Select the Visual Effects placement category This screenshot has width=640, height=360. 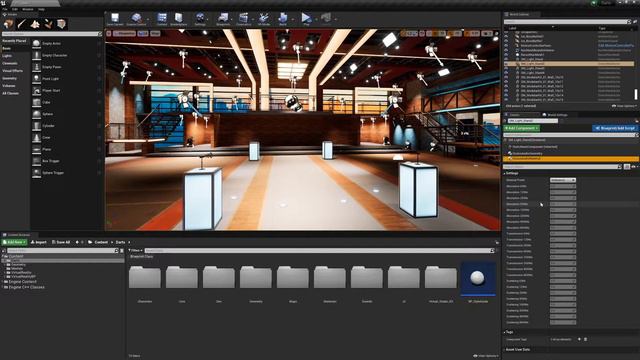coord(13,71)
